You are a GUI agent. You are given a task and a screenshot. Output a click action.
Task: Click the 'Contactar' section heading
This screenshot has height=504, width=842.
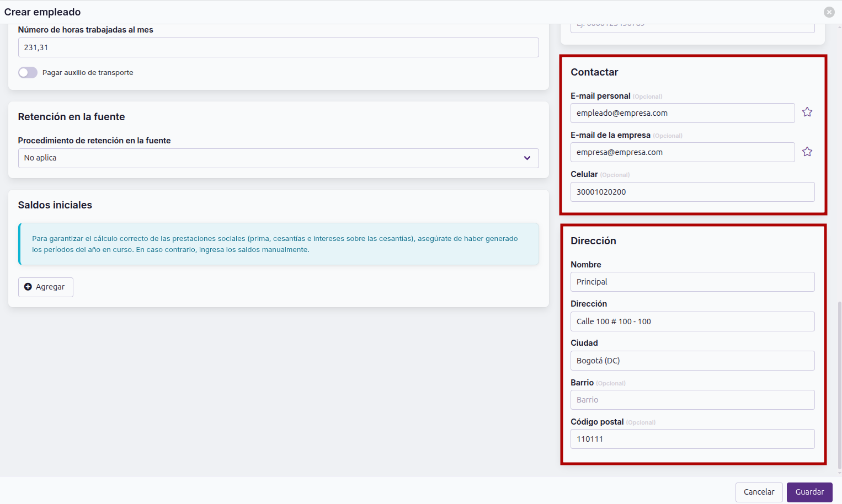coord(594,72)
